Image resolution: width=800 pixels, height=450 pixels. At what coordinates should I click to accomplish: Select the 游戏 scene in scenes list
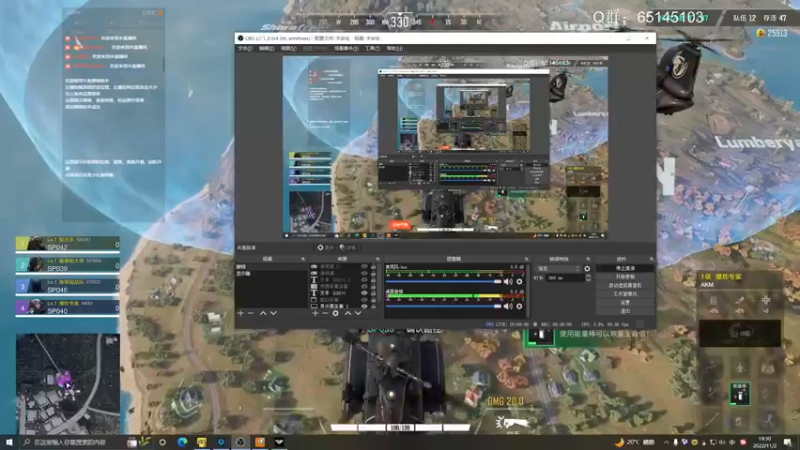271,267
